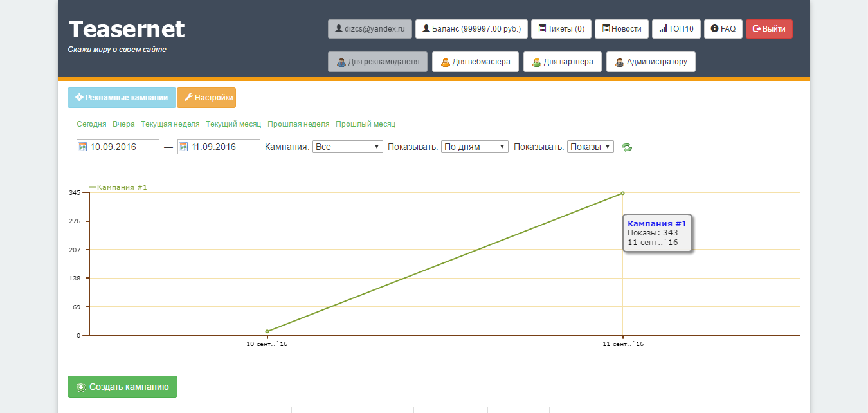Screen dimensions: 868x413
Task: Click the 11 сент..`16 axis label
Action: coord(623,344)
